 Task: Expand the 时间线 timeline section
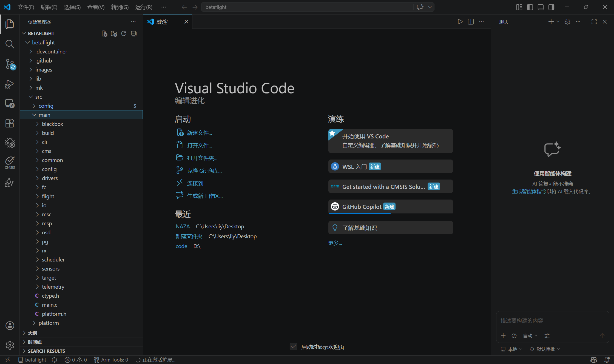click(x=81, y=342)
